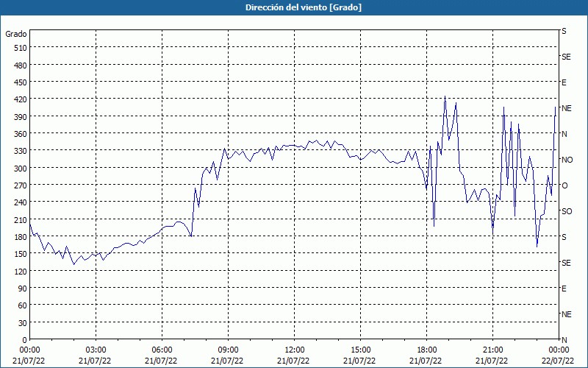Image resolution: width=588 pixels, height=368 pixels.
Task: Click the 240 value on the left axis
Action: click(x=21, y=202)
